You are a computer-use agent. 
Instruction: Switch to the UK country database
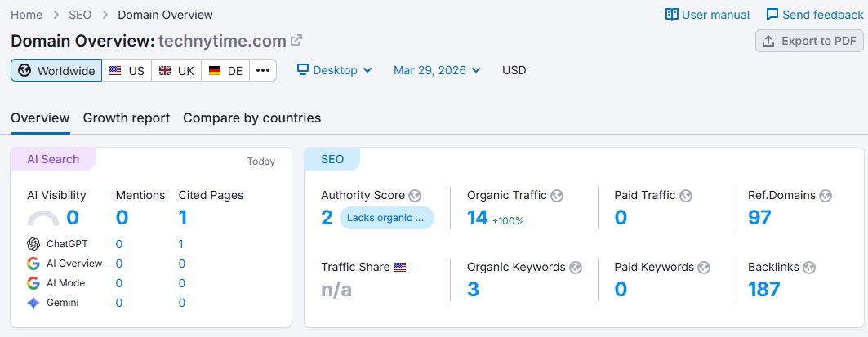pos(176,71)
